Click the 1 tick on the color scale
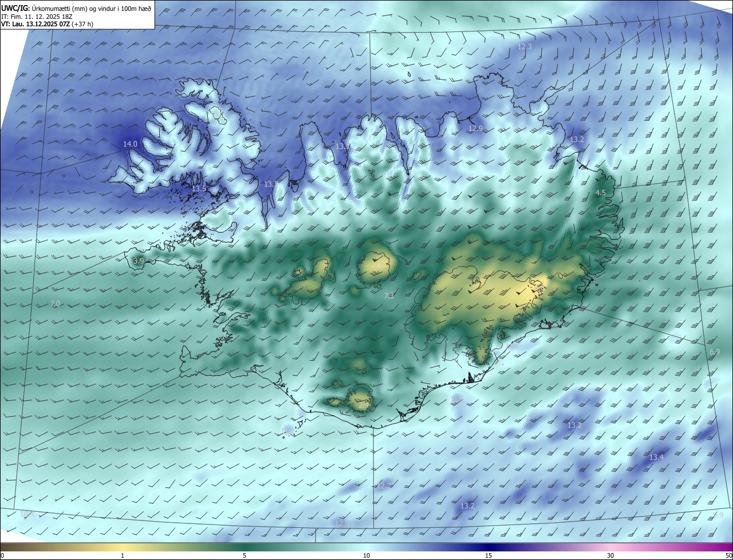The image size is (733, 560). pyautogui.click(x=123, y=555)
